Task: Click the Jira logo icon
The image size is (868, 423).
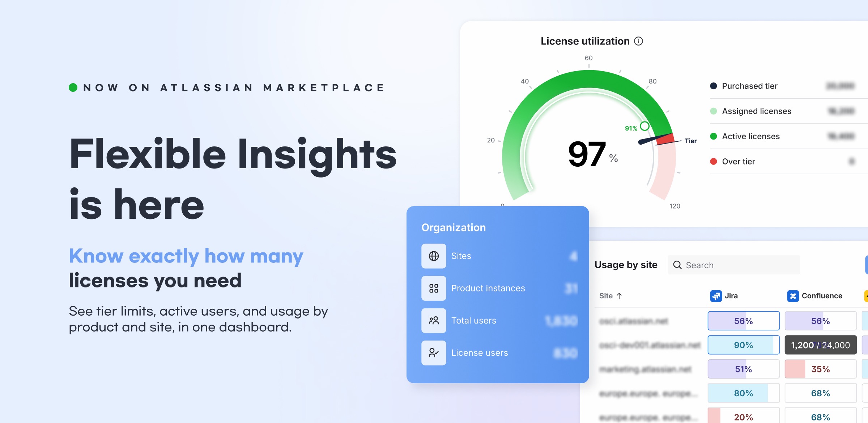Action: pos(716,296)
